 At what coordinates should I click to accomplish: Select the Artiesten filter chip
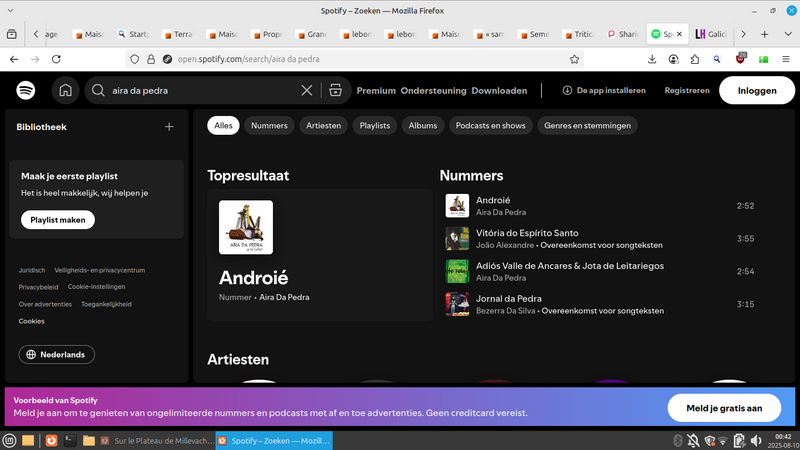[x=324, y=126]
